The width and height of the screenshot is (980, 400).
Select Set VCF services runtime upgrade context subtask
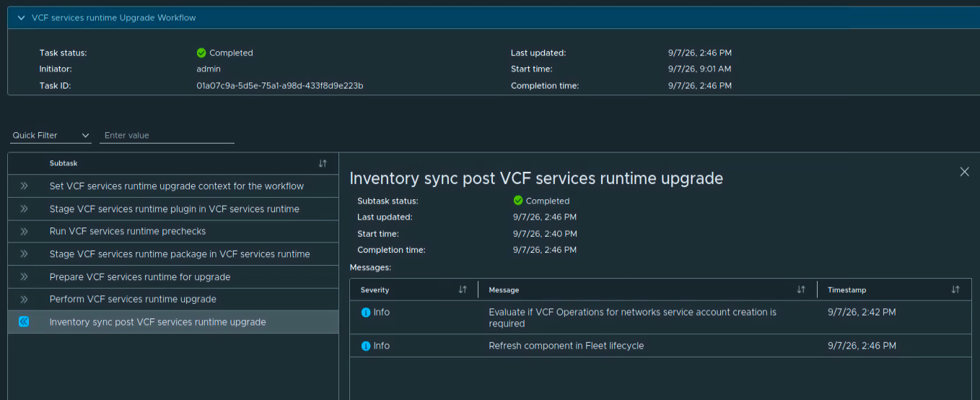(177, 186)
